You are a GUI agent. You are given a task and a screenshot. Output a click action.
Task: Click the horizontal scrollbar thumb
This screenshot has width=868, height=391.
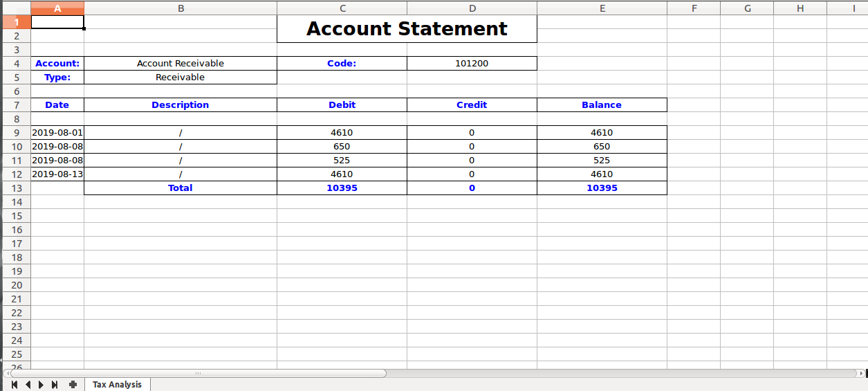click(197, 373)
